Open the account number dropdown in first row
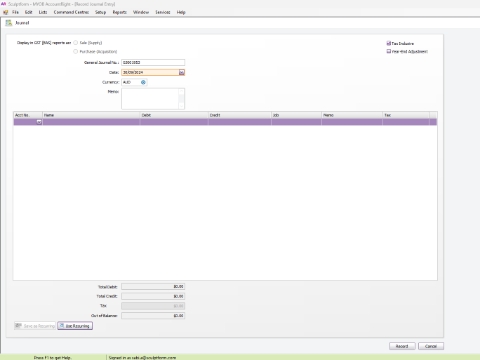The image size is (480, 360). pos(39,122)
